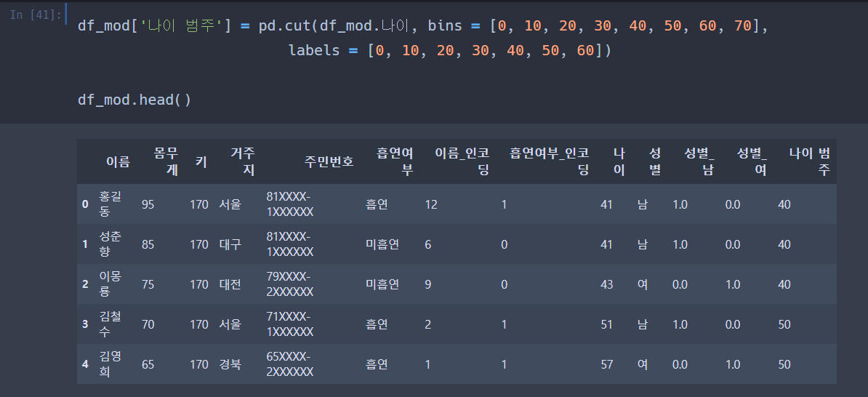Click row index 0
868x397 pixels.
(85, 204)
